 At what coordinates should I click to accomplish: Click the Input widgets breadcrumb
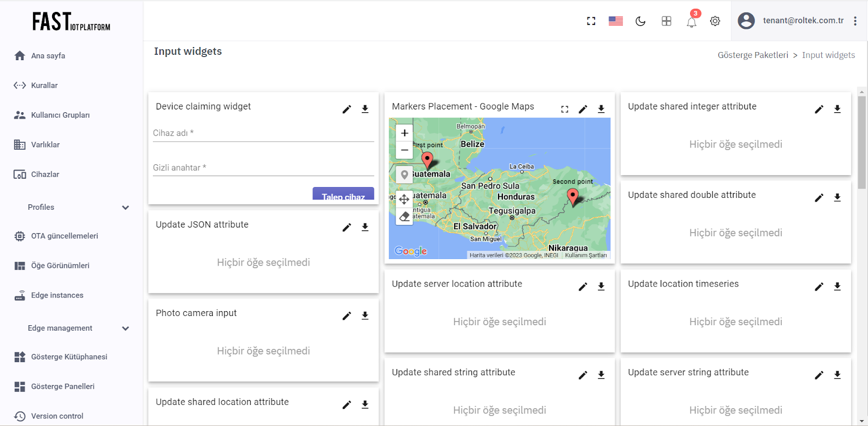[828, 55]
